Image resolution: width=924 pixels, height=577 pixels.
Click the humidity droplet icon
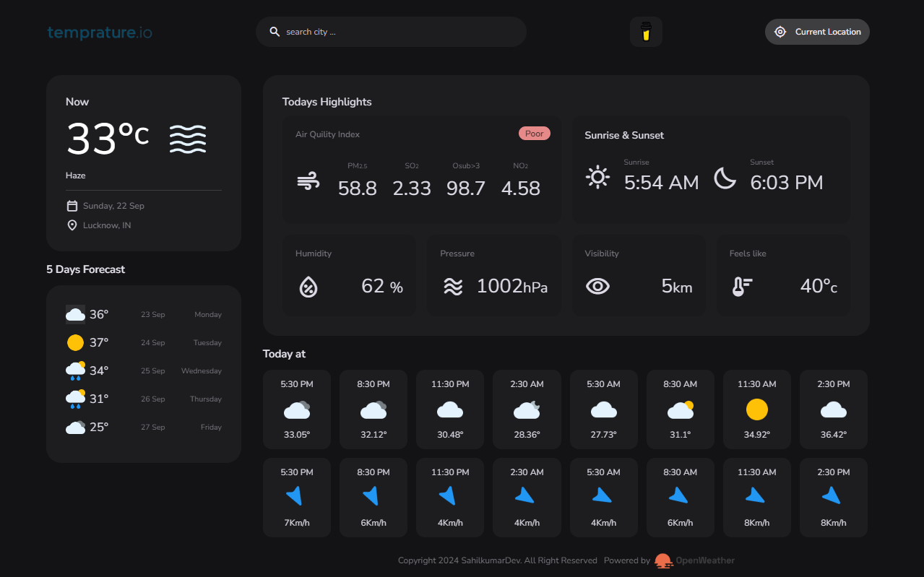tap(308, 286)
